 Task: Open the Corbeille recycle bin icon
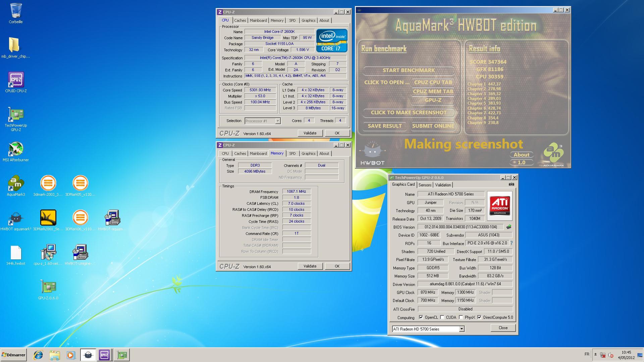point(16,13)
